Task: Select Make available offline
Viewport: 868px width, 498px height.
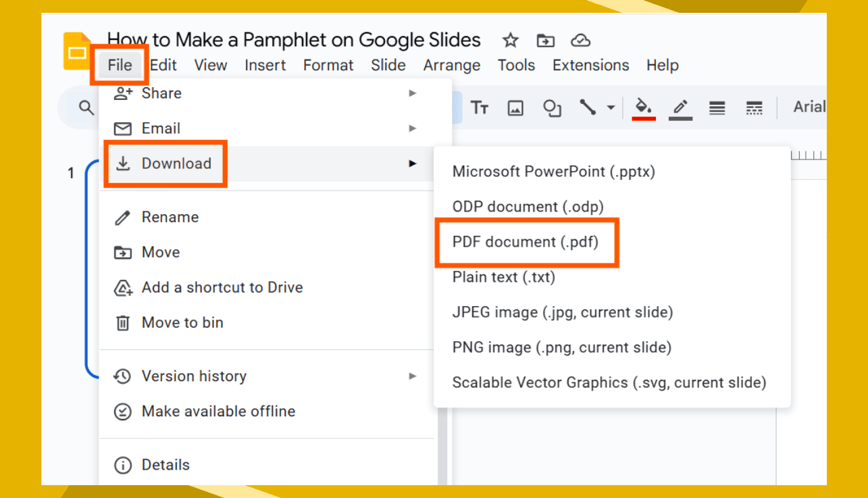Action: (x=218, y=411)
